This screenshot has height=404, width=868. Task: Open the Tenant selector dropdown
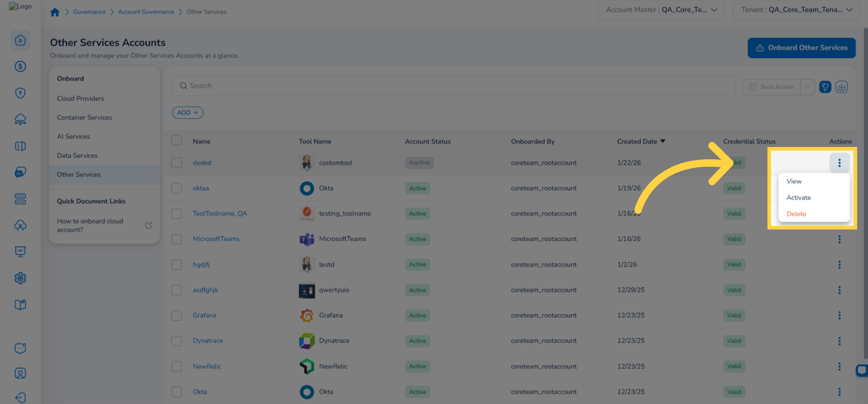point(796,10)
